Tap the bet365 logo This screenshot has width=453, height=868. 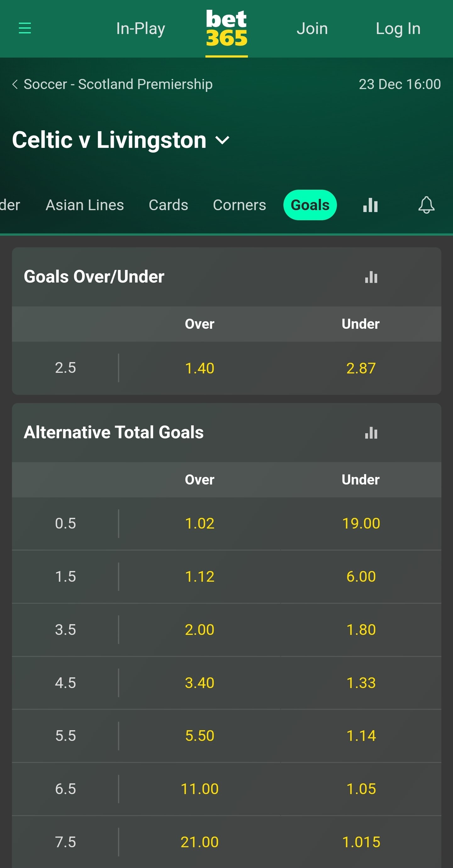[226, 28]
